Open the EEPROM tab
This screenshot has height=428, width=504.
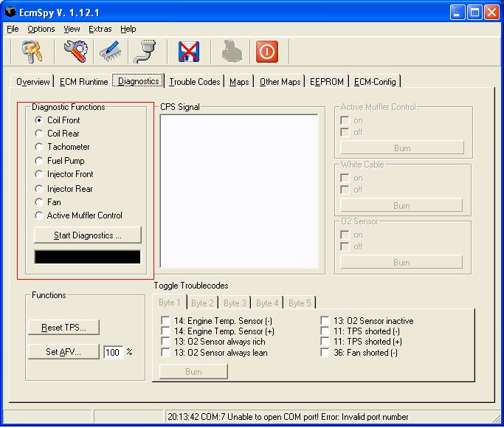point(327,82)
